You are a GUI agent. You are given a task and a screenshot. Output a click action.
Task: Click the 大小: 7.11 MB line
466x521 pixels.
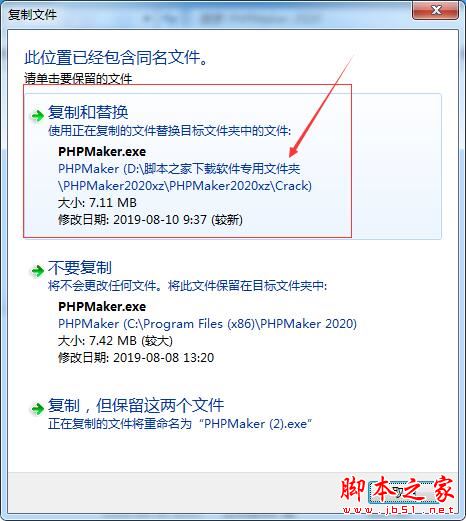click(97, 203)
